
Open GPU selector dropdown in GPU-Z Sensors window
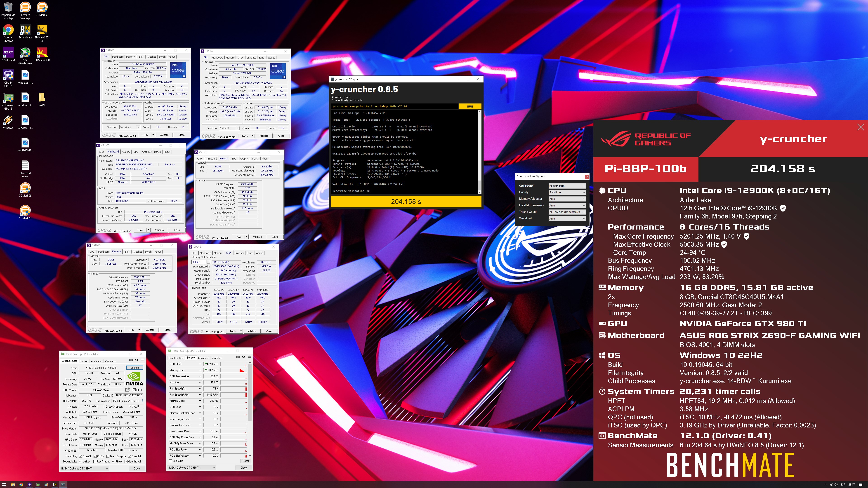click(191, 468)
